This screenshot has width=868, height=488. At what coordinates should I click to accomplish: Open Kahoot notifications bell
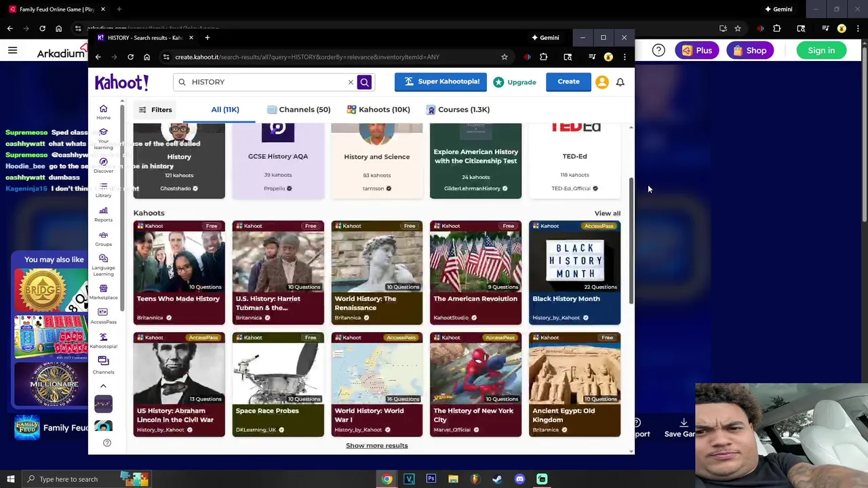coord(620,82)
